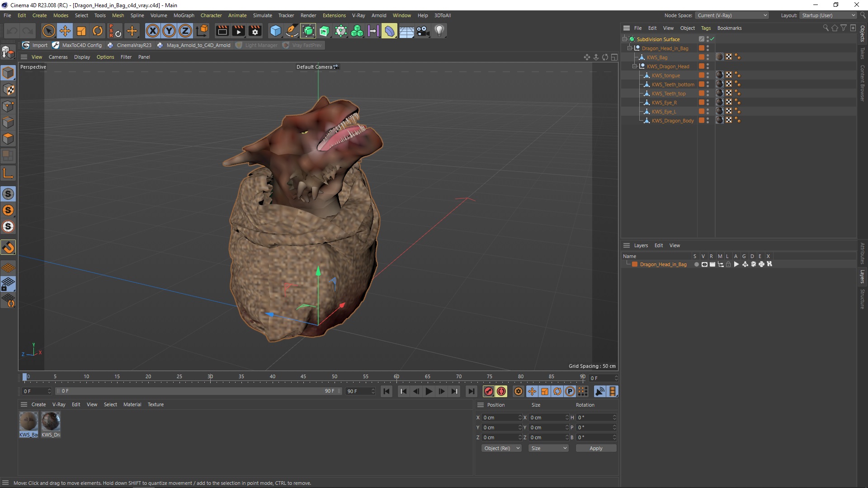This screenshot has width=868, height=488.
Task: Click KWS_Bag orange layer color swatch
Action: click(701, 57)
